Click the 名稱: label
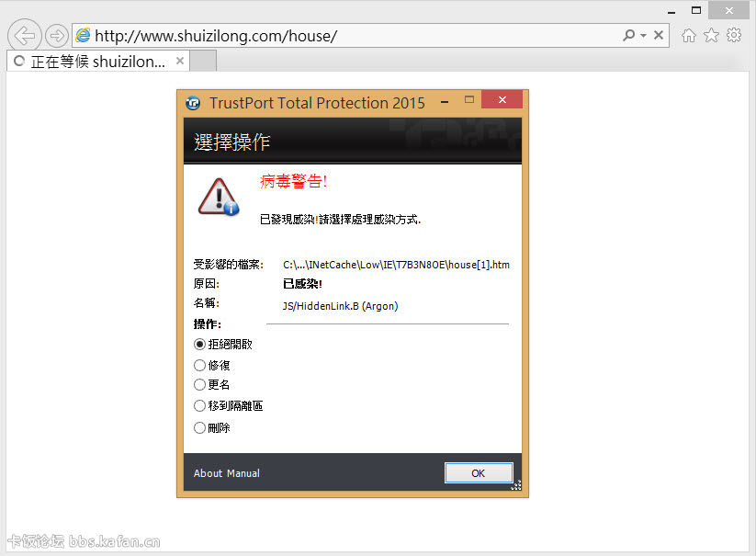The width and height of the screenshot is (756, 556). click(207, 303)
